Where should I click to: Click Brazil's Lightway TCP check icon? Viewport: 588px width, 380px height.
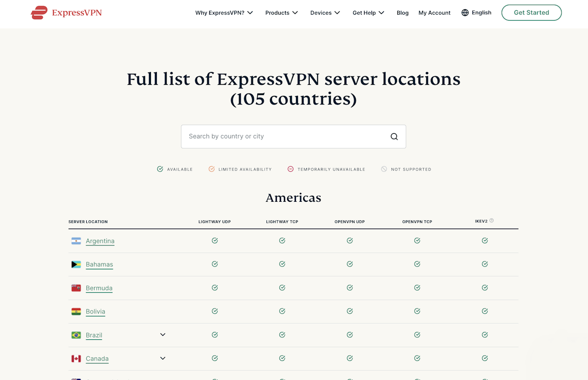282,334
